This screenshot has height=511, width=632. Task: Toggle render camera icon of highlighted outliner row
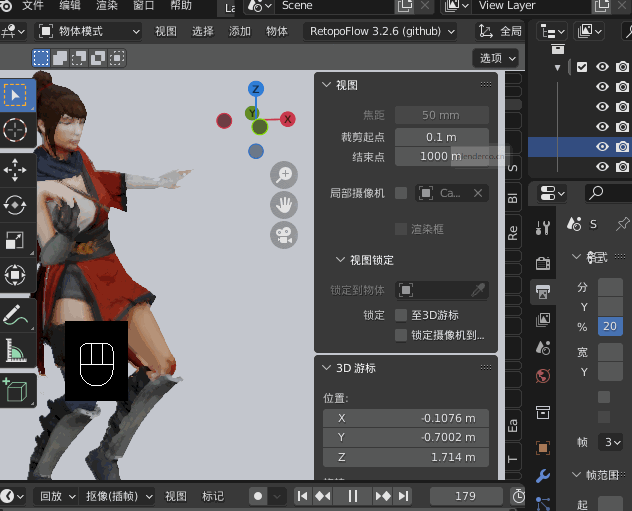tap(622, 147)
